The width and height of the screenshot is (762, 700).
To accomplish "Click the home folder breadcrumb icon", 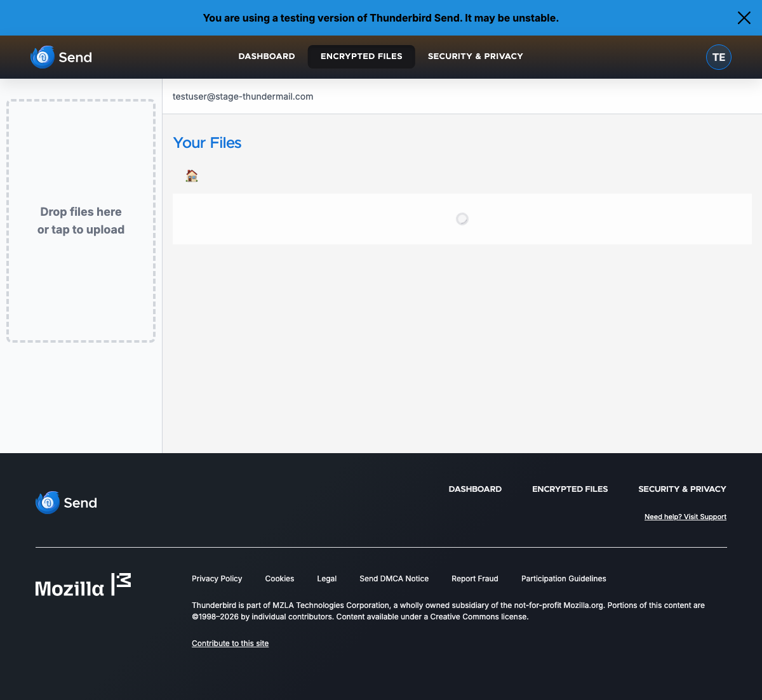I will [x=192, y=176].
